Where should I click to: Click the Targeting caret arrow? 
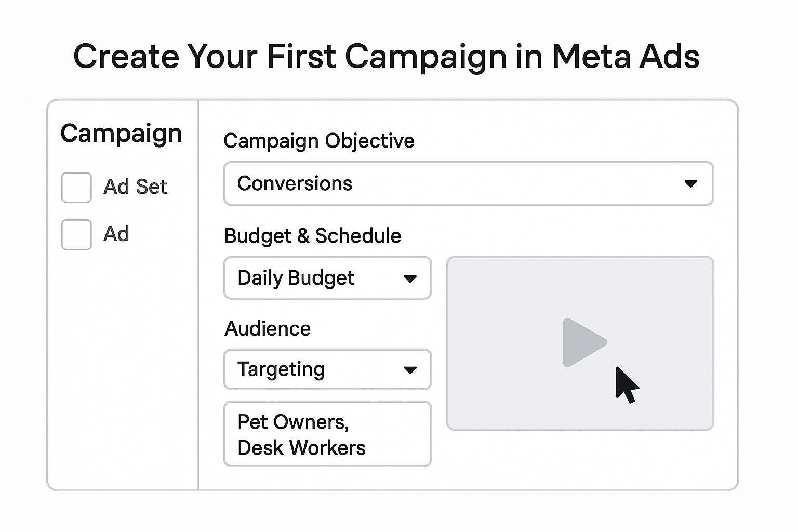pyautogui.click(x=410, y=370)
